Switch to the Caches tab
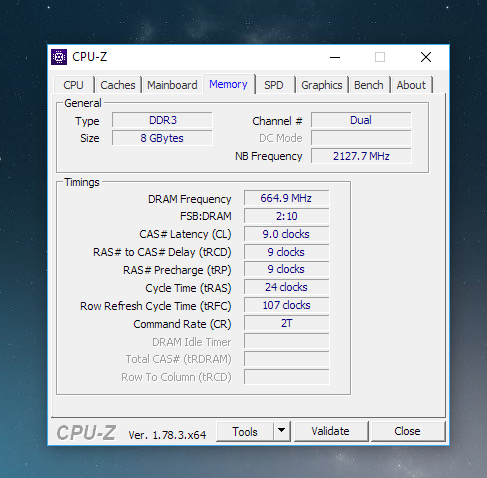 [x=118, y=85]
